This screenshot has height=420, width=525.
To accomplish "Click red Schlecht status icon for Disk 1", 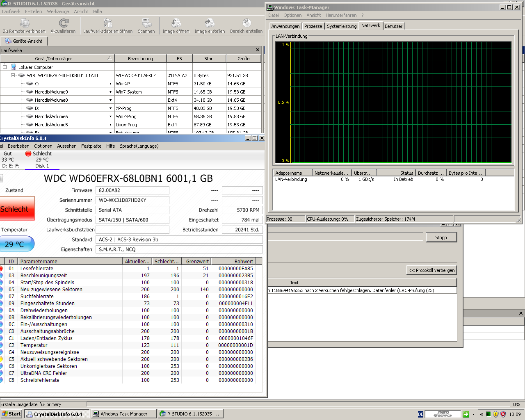I will 28,153.
